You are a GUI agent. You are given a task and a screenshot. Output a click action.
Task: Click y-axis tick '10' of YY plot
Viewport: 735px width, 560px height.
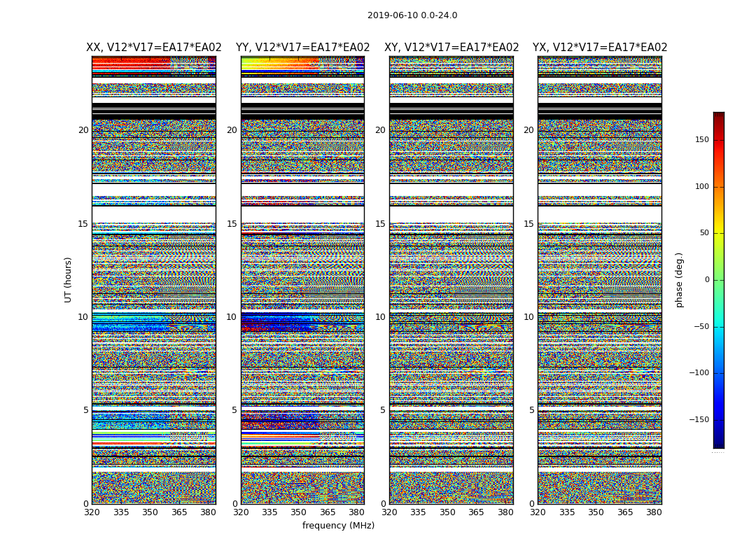pos(232,317)
